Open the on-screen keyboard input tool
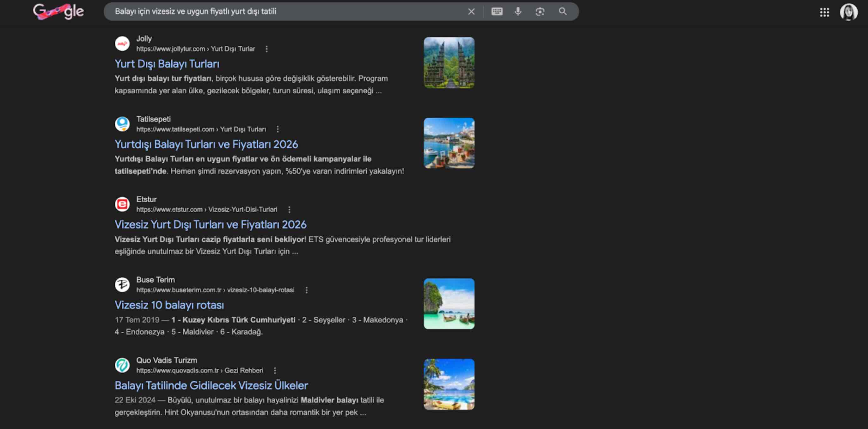Viewport: 868px width, 429px height. (x=497, y=11)
